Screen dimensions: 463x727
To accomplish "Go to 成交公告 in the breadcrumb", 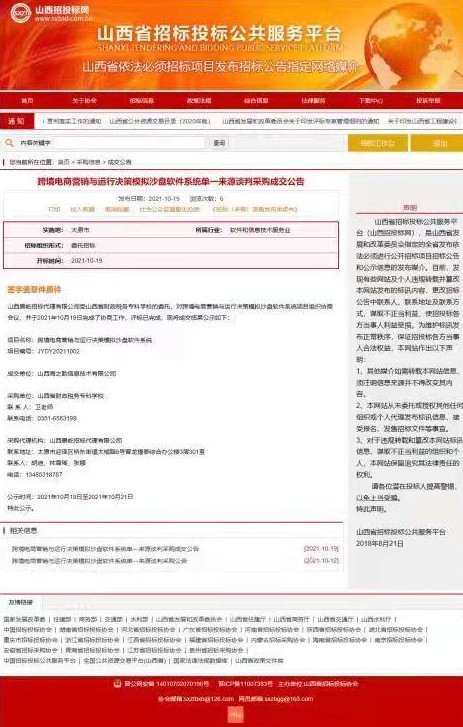I will click(x=120, y=162).
